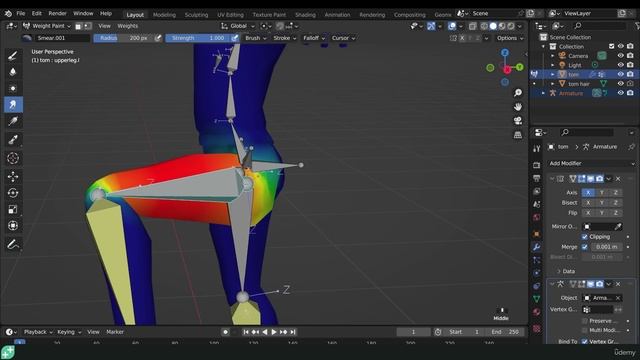This screenshot has height=360, width=640.
Task: Select the Sample Weight eyedropper tool
Action: [13, 140]
